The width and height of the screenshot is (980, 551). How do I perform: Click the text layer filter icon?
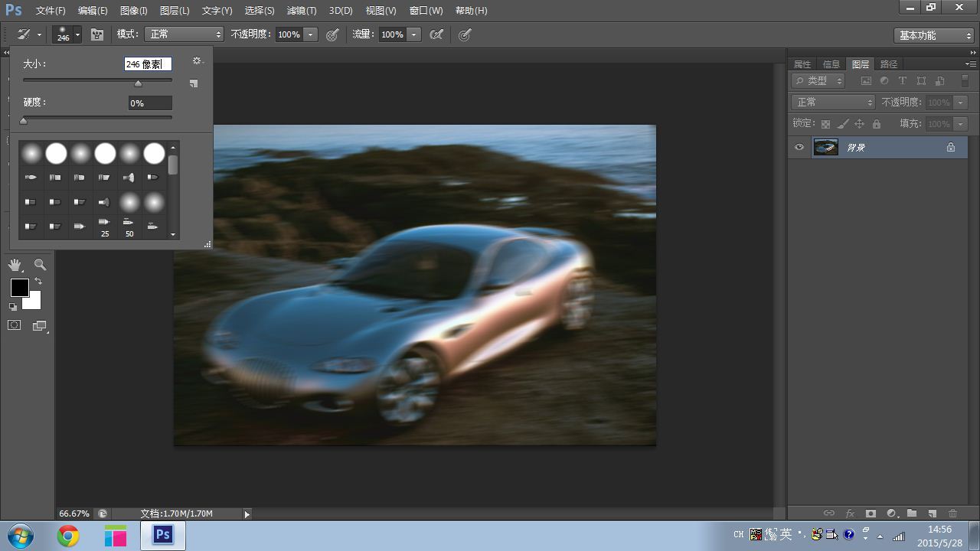click(902, 81)
